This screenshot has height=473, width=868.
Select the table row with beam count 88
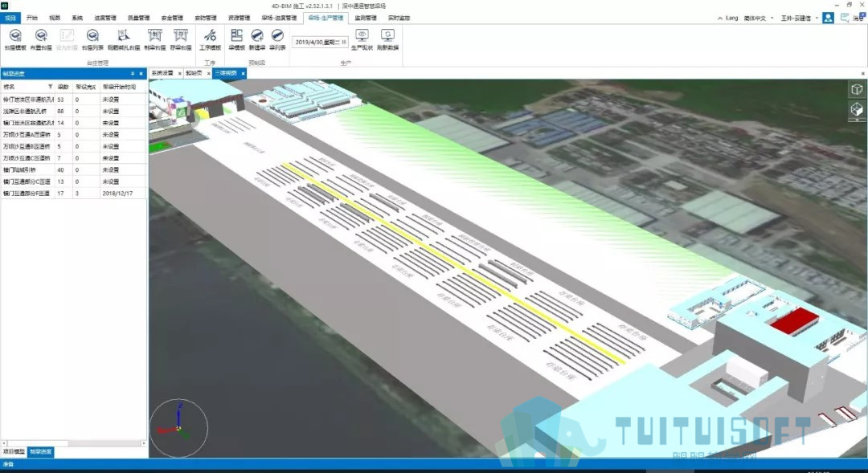pos(74,111)
